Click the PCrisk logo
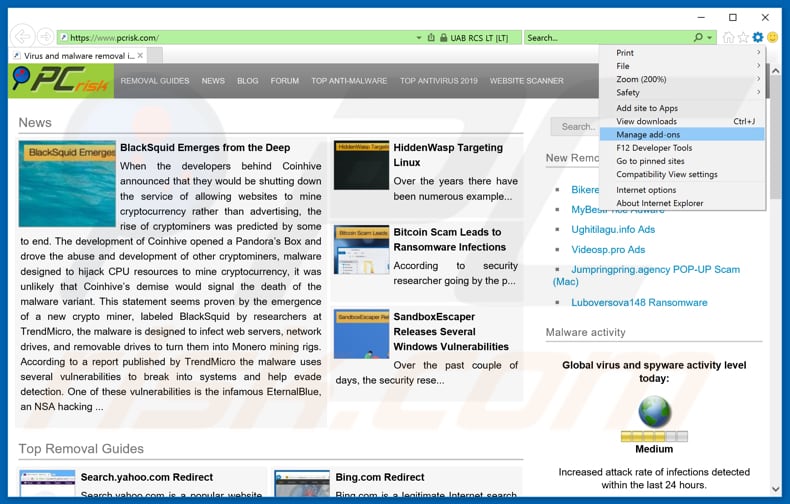Viewport: 790px width, 504px height. 61,80
